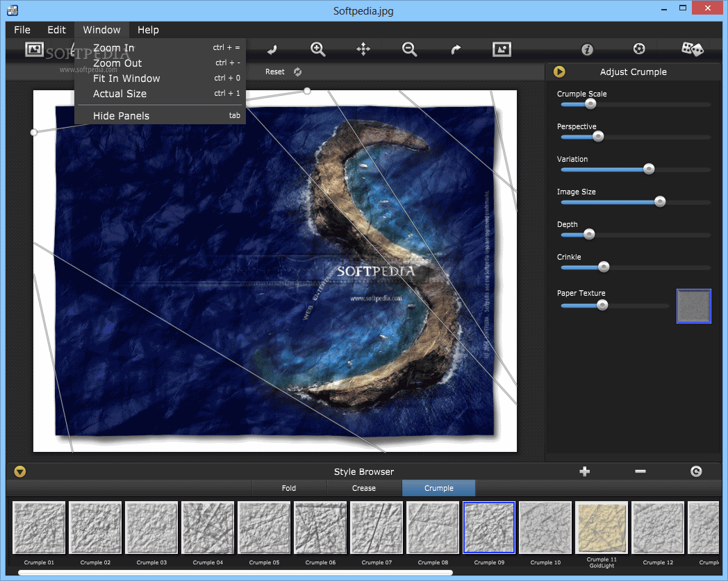Viewport: 728px width, 581px height.
Task: Click the undo arrow icon
Action: pyautogui.click(x=272, y=49)
